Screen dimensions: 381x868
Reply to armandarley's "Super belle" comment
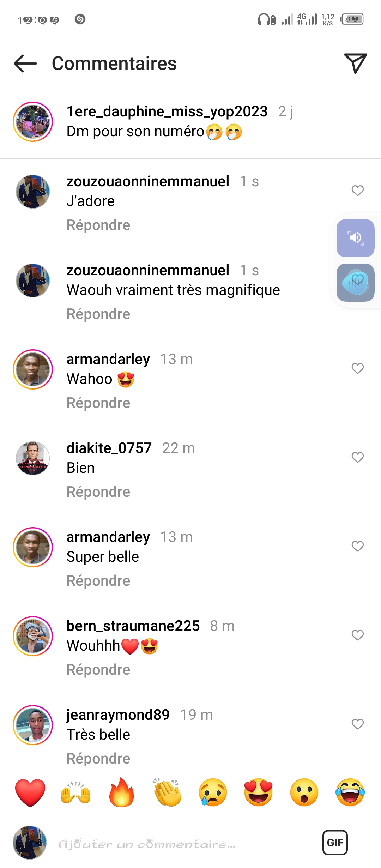pyautogui.click(x=98, y=581)
